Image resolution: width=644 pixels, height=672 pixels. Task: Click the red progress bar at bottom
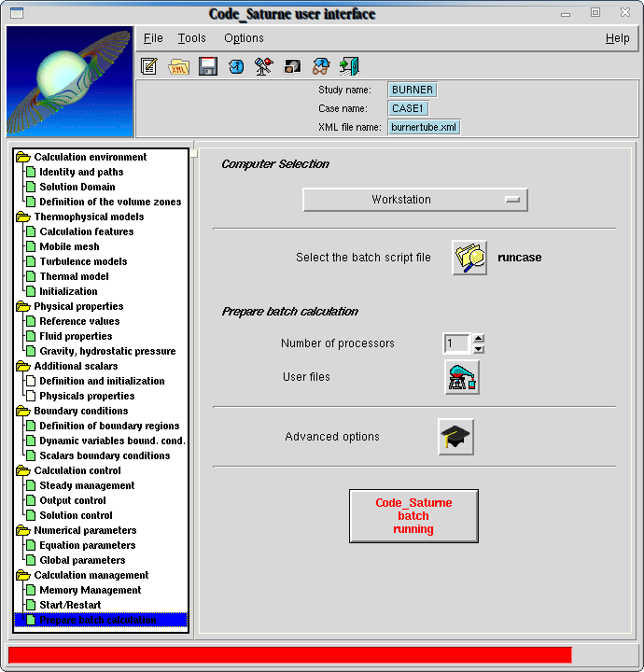[x=289, y=654]
